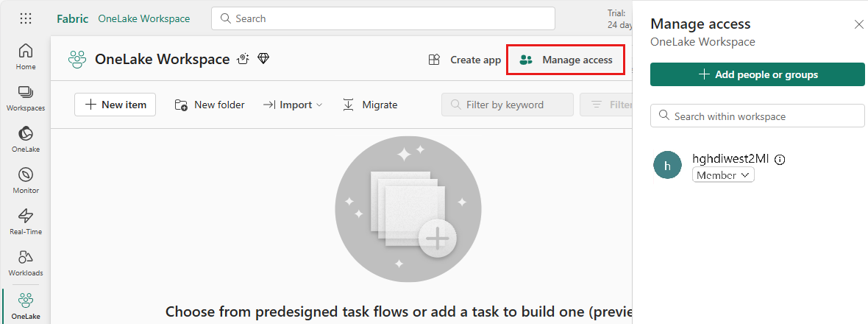Click the Fabric brand link
Image resolution: width=868 pixels, height=324 pixels.
71,18
